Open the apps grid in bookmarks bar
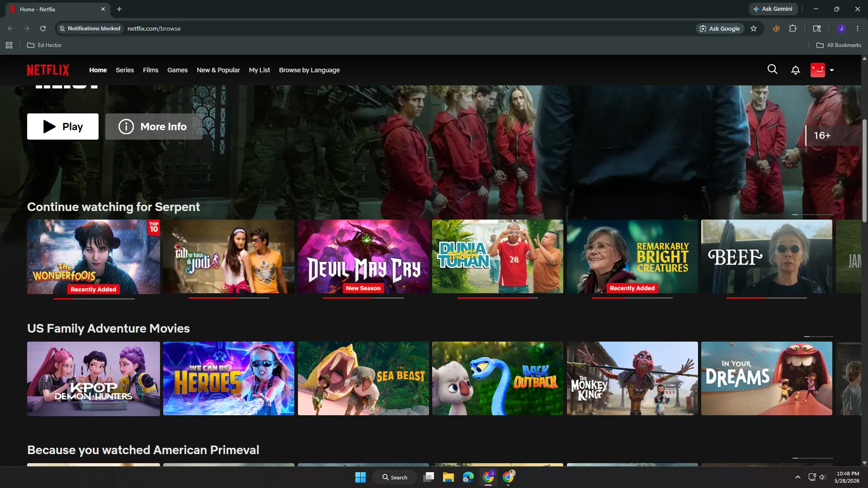The height and width of the screenshot is (488, 868). click(9, 45)
